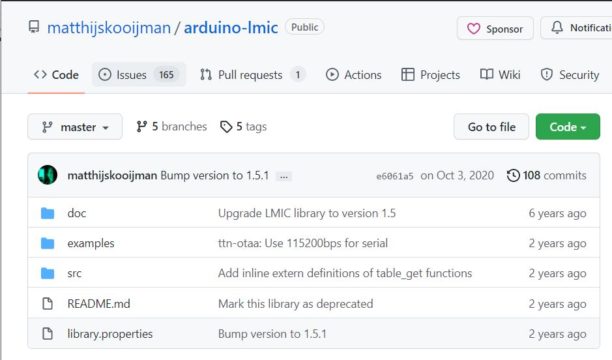Open the Issues tab
612x360 pixels.
[139, 75]
